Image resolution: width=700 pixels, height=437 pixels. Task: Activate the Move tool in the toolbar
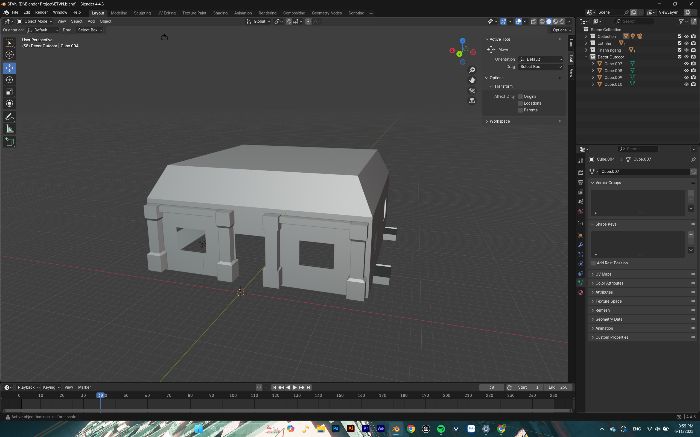(x=9, y=68)
